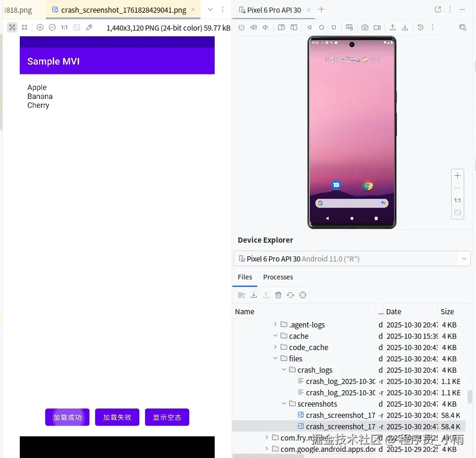Viewport: 476px width, 458px height.
Task: Set emulator display zoom to 1:1
Action: click(458, 200)
